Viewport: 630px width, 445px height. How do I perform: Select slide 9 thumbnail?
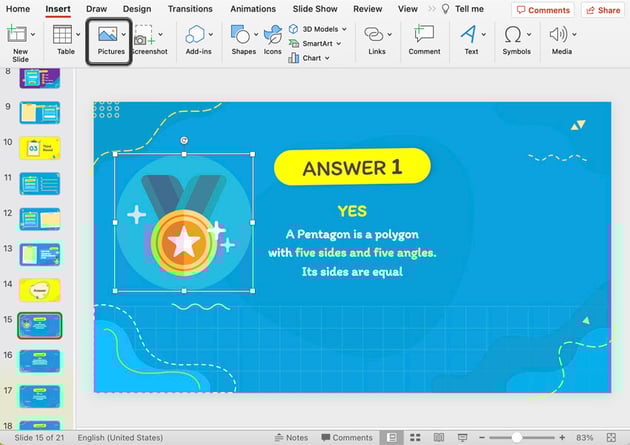40,112
